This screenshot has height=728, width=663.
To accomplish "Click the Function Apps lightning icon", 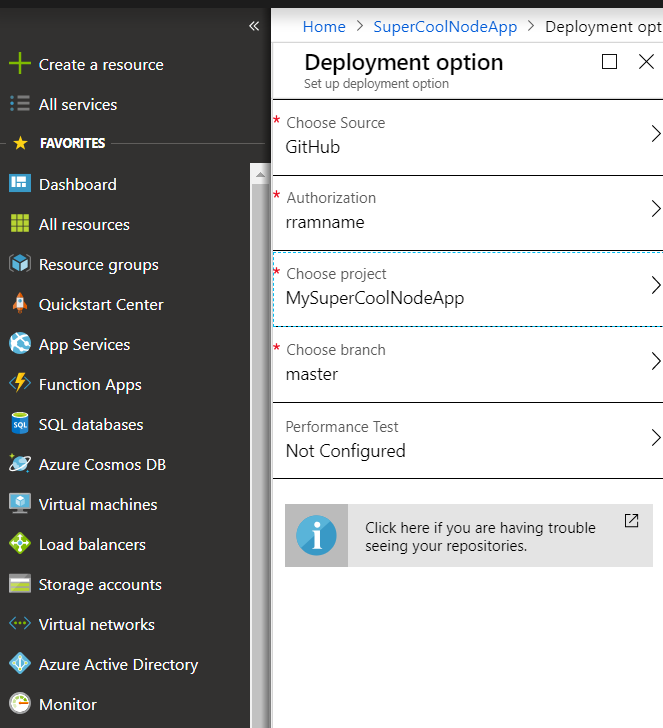I will pos(20,384).
